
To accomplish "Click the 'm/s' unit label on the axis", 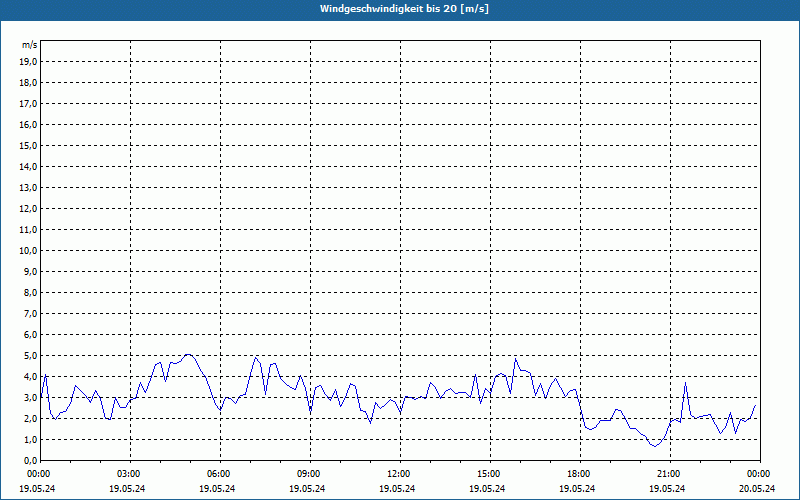I will point(30,45).
